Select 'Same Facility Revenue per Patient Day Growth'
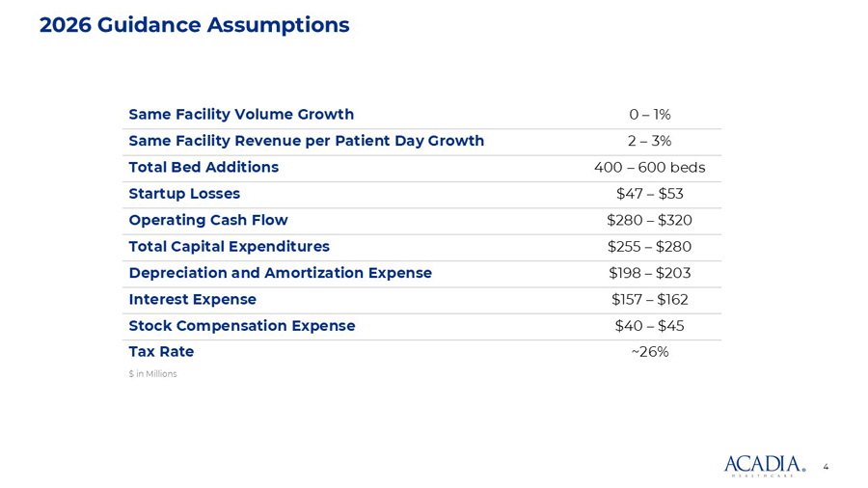This screenshot has height=488, width=868. pos(306,141)
